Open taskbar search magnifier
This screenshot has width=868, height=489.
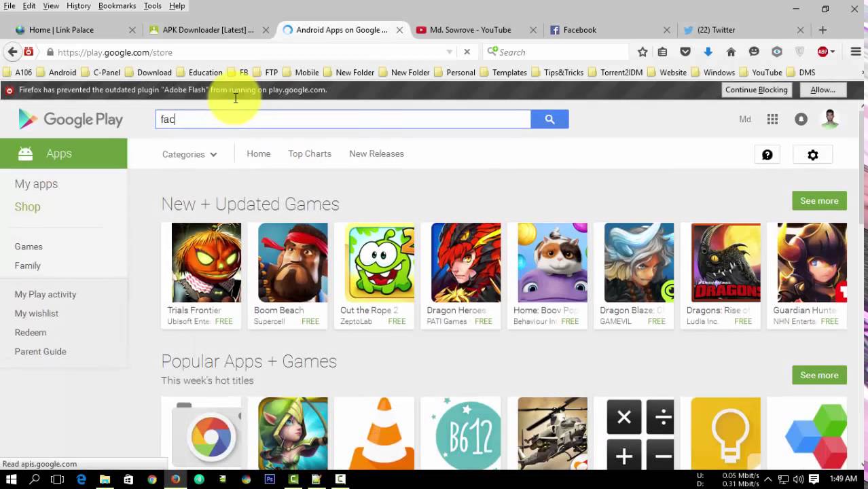35,479
